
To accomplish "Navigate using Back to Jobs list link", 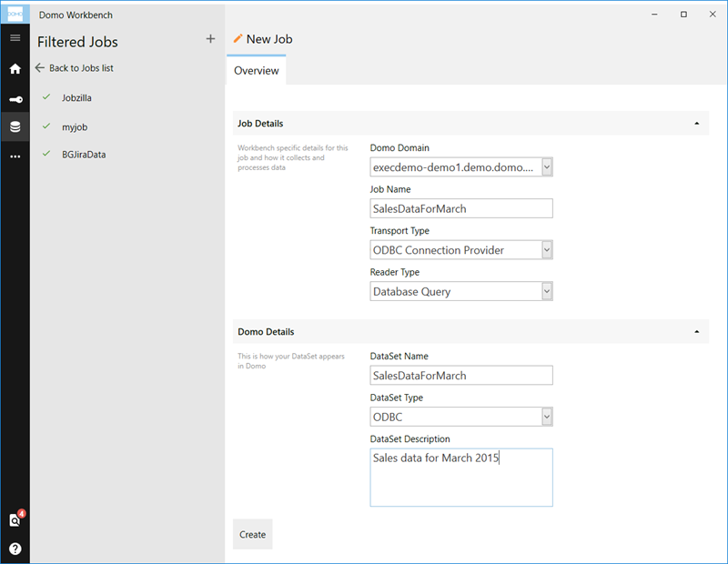I will 79,67.
